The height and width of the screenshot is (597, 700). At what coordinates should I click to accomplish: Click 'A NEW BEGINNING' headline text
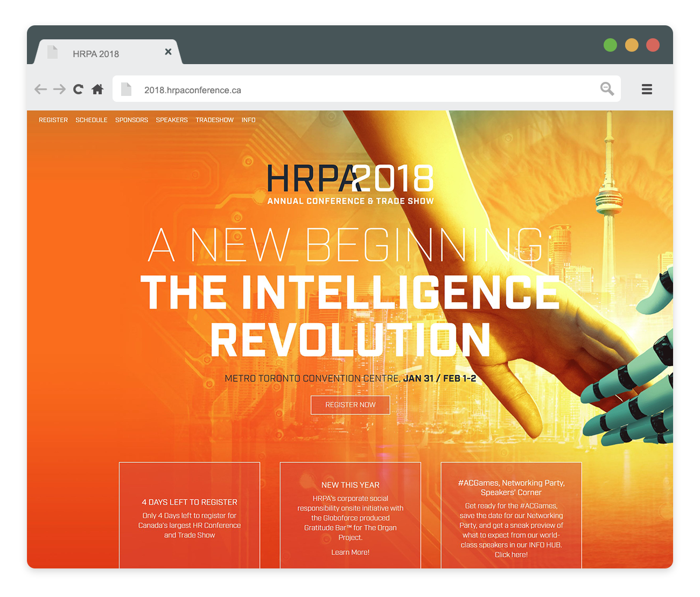point(349,245)
